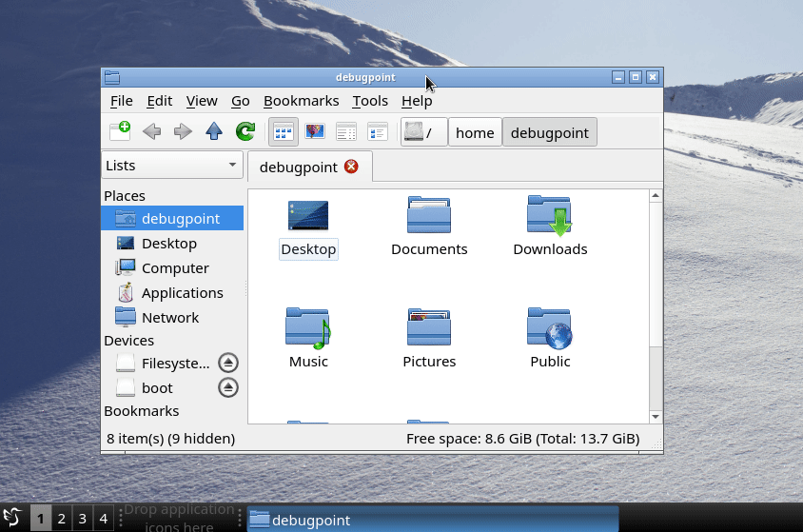The image size is (803, 532).
Task: Switch to workspace 3 on the panel
Action: (83, 519)
